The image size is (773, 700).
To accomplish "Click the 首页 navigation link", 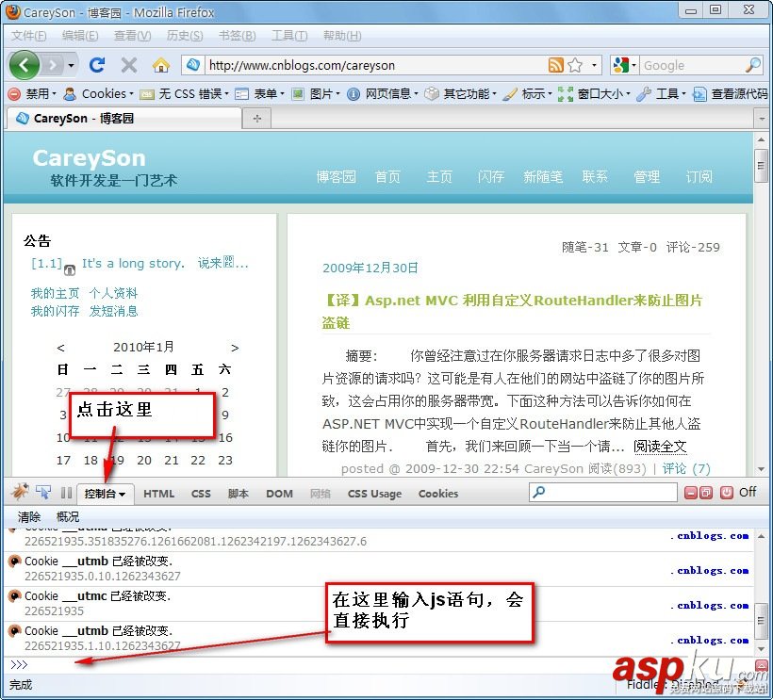I will click(x=388, y=176).
